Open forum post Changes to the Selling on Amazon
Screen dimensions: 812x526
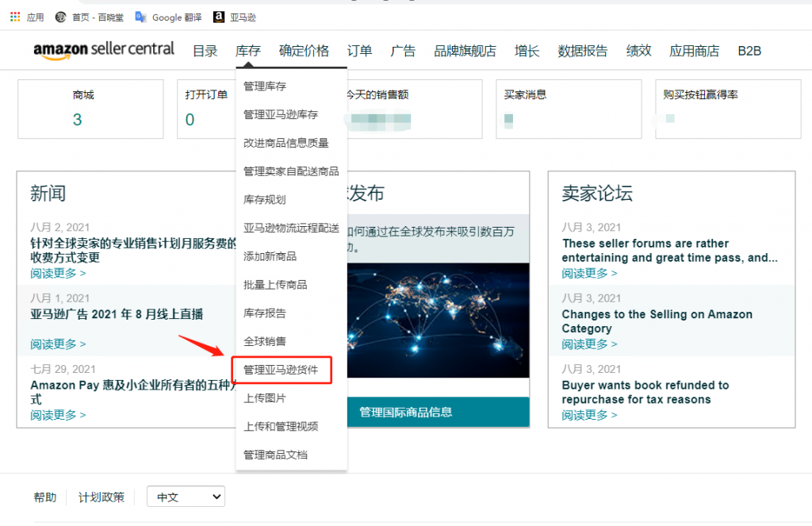tap(657, 321)
